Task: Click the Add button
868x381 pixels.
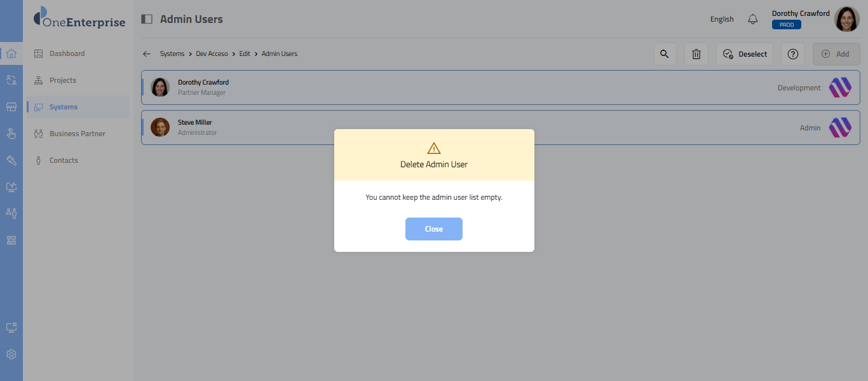Action: tap(836, 54)
